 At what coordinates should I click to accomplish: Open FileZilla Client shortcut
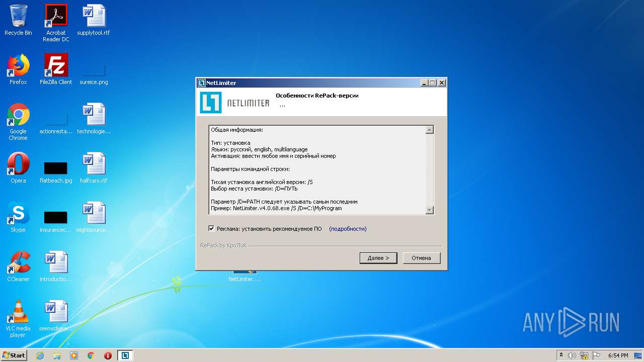[x=56, y=69]
